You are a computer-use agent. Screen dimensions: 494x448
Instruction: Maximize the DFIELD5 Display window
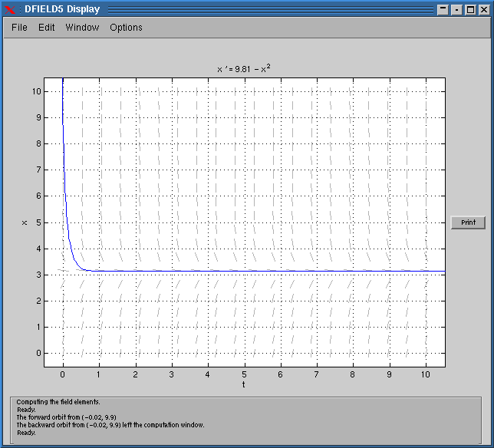pos(470,9)
